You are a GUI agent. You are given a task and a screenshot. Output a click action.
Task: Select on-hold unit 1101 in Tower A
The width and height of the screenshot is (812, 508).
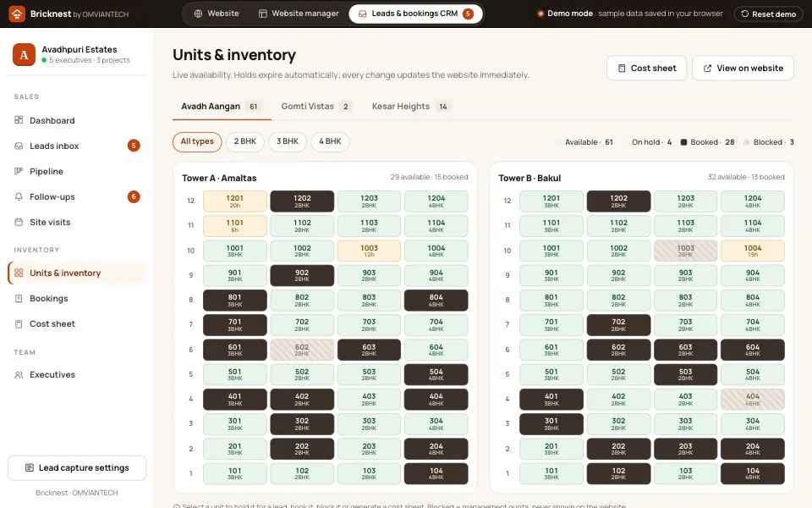(234, 225)
